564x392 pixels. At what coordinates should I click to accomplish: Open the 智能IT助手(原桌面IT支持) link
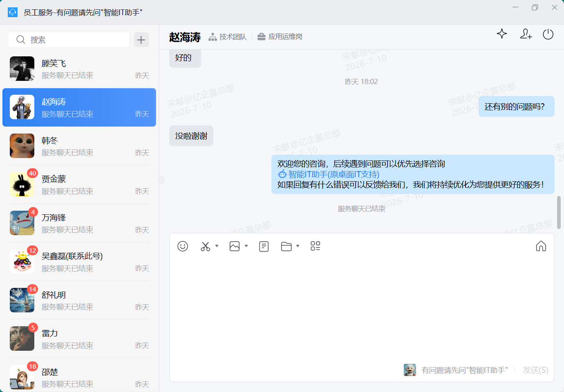click(334, 174)
